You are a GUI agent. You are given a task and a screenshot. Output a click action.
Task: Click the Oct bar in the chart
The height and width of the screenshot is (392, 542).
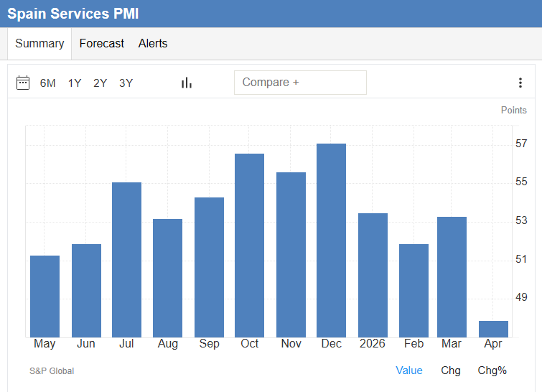[x=249, y=246]
